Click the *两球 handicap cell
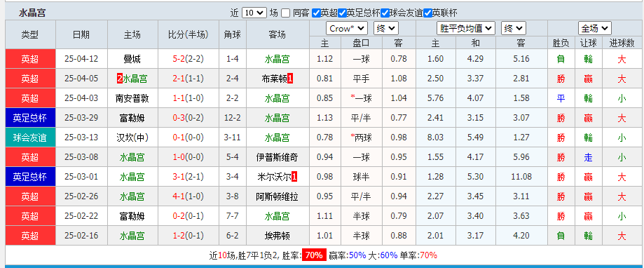 click(361, 138)
